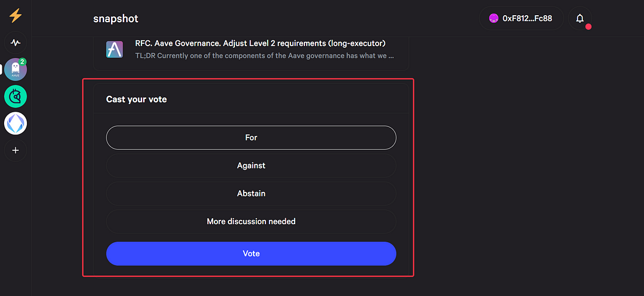
Task: Submit with the blue Vote button
Action: tap(251, 254)
